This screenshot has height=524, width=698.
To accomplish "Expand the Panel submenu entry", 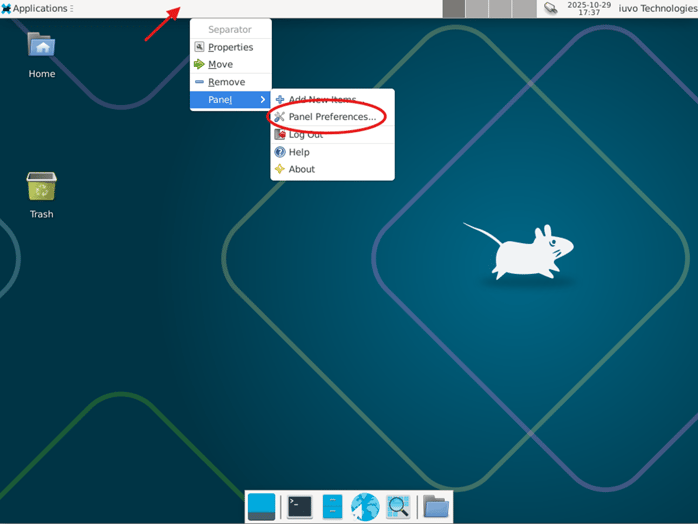I will 230,100.
